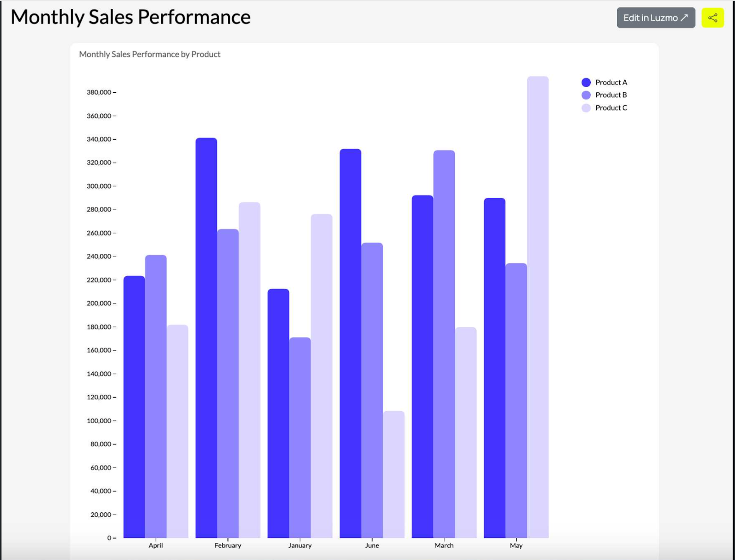Click the January axis label
The height and width of the screenshot is (560, 735).
(x=300, y=545)
